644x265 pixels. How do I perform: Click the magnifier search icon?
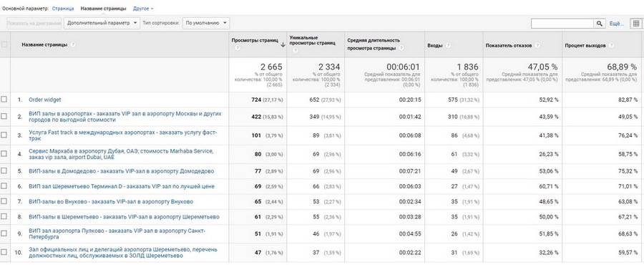pos(600,24)
